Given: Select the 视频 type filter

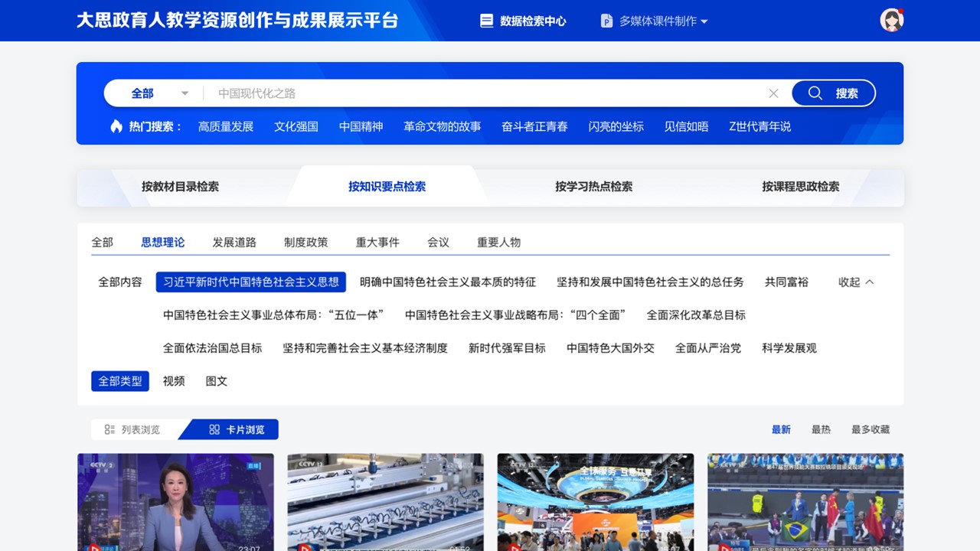Looking at the screenshot, I should coord(174,381).
